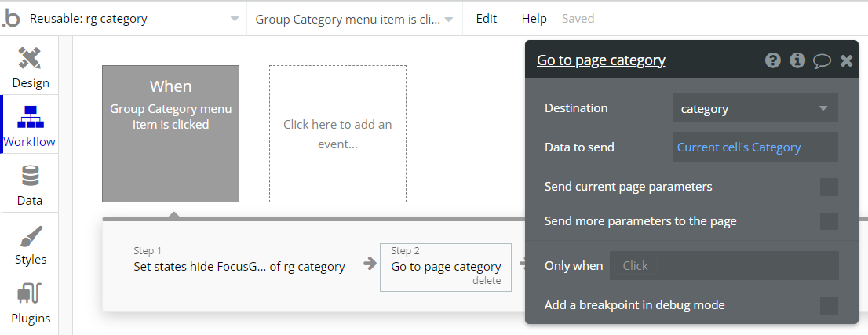Select the Workflow tab icon
Viewport: 868px width, 335px height.
(x=30, y=117)
